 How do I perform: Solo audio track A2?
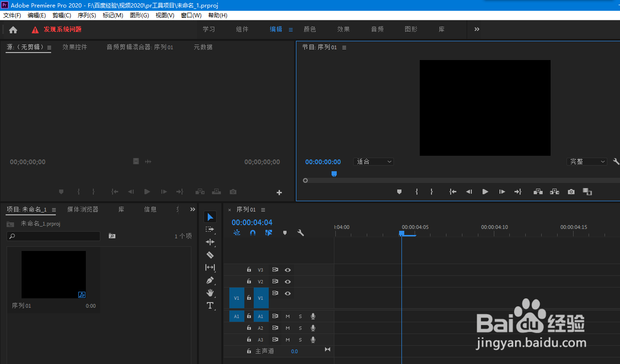point(300,328)
